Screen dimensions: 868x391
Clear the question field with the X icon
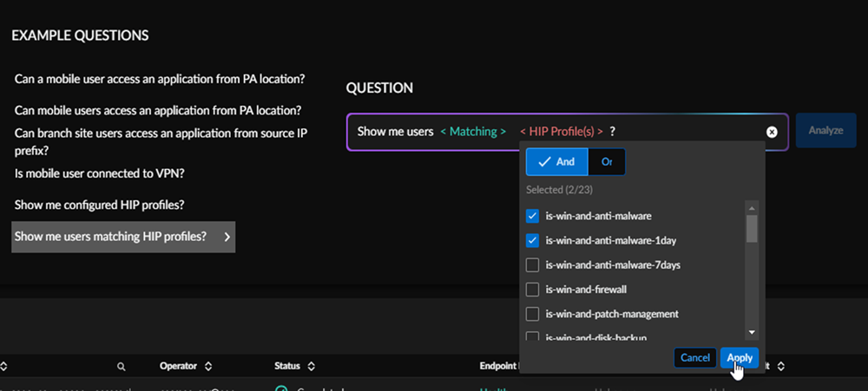(771, 132)
